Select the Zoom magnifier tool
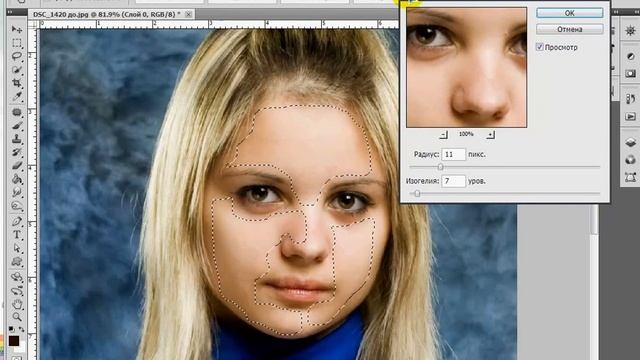640x360 pixels. tap(17, 317)
